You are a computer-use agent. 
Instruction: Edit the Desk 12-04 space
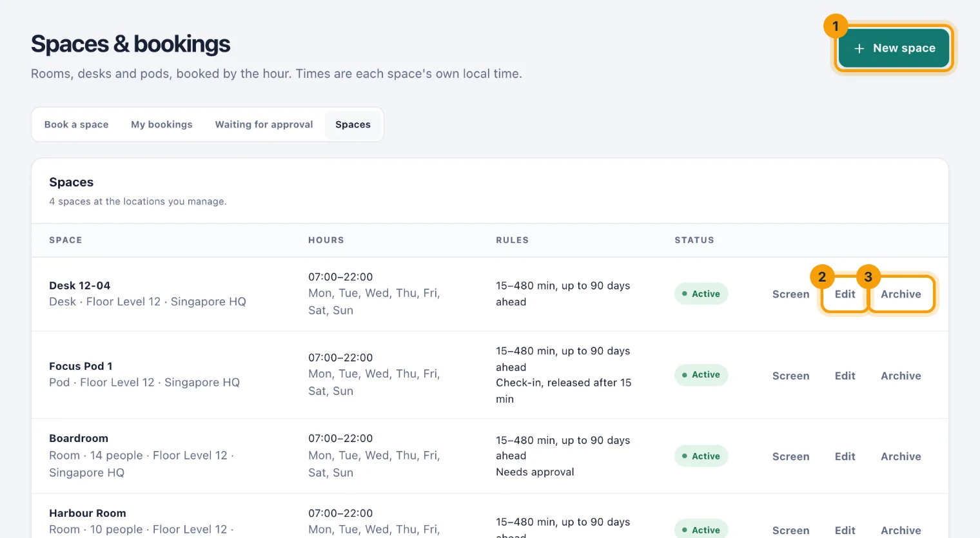(845, 294)
